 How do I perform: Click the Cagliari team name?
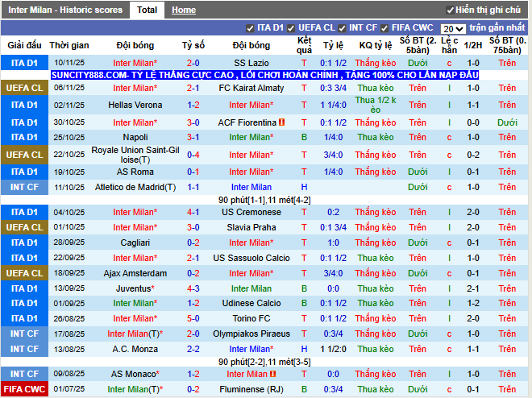coord(135,243)
